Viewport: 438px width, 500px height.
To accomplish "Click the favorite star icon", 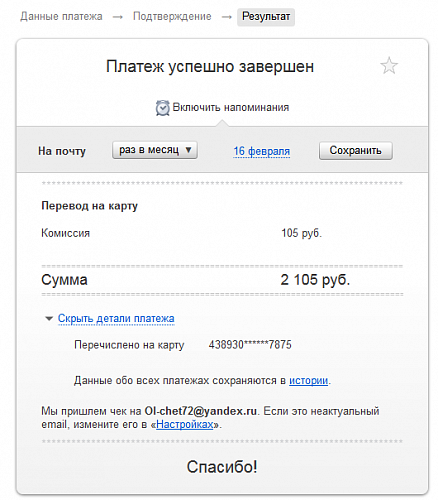I will click(389, 66).
